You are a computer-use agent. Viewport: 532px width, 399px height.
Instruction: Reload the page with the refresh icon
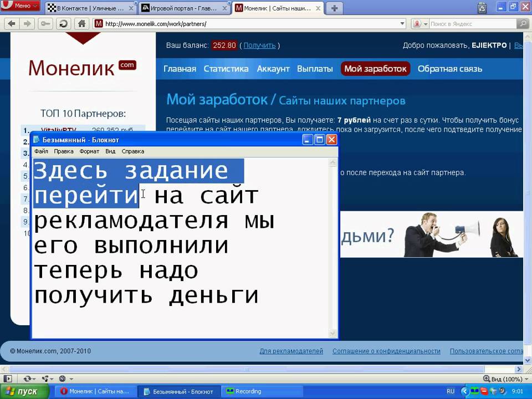(63, 24)
